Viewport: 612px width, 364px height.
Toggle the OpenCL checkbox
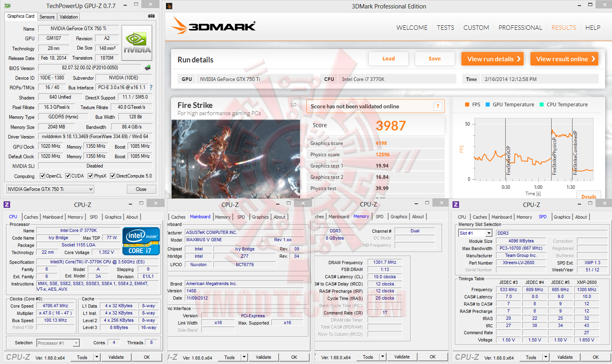(x=42, y=176)
